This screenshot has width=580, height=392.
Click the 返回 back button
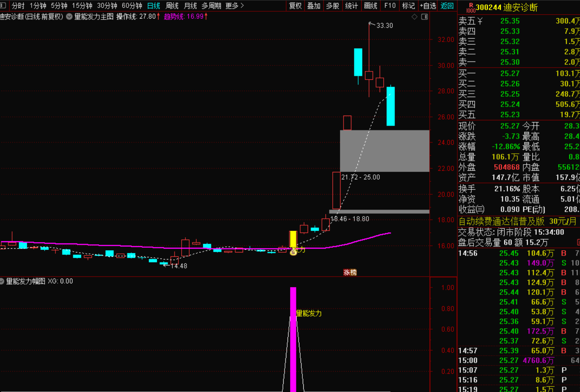(x=447, y=6)
